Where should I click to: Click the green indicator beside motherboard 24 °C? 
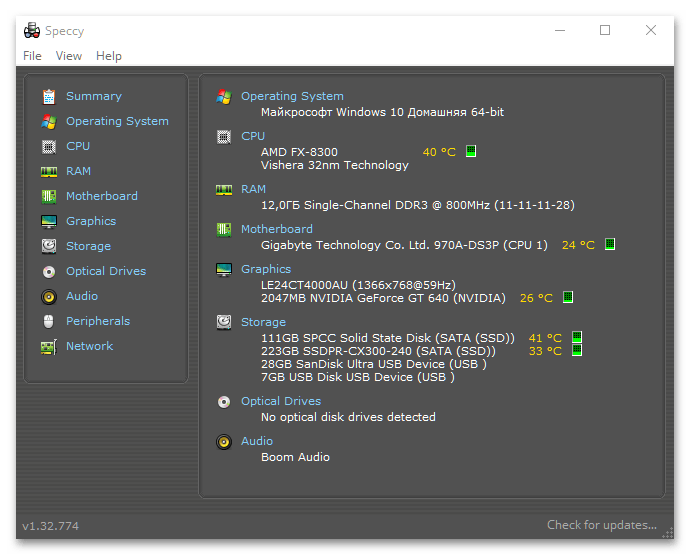(x=610, y=244)
